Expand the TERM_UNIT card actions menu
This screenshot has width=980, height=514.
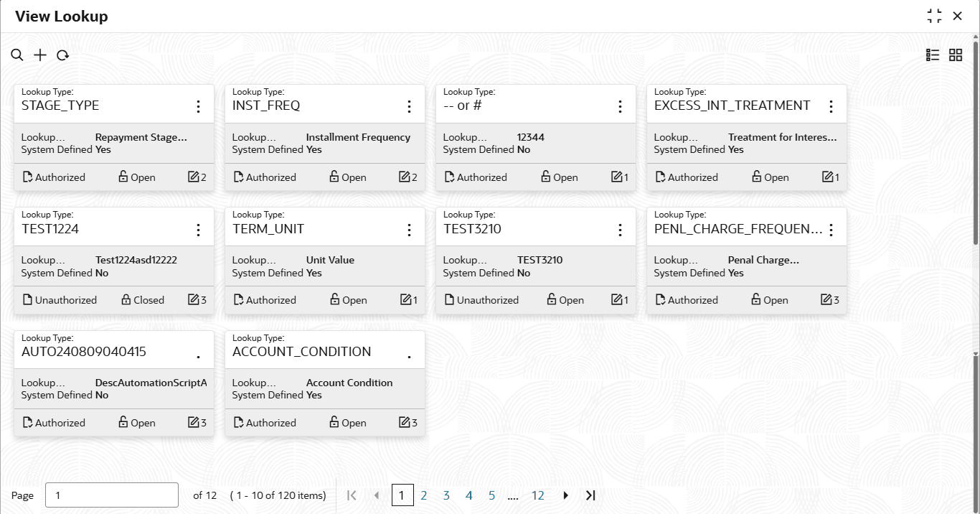tap(409, 230)
